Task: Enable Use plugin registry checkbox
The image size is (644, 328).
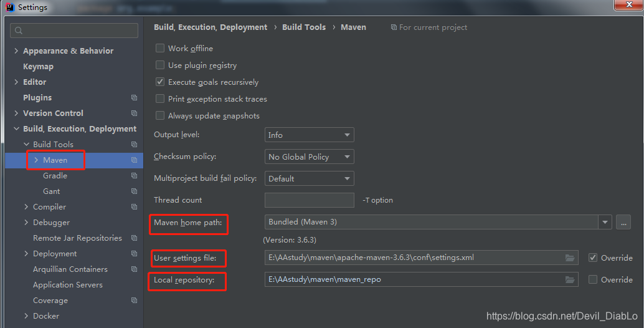Action: (x=160, y=65)
